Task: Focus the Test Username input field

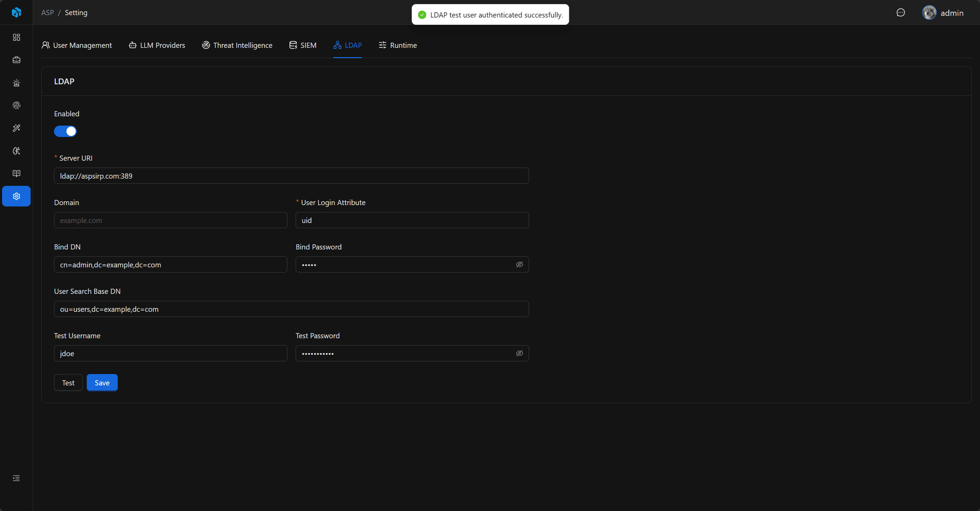Action: pos(170,353)
